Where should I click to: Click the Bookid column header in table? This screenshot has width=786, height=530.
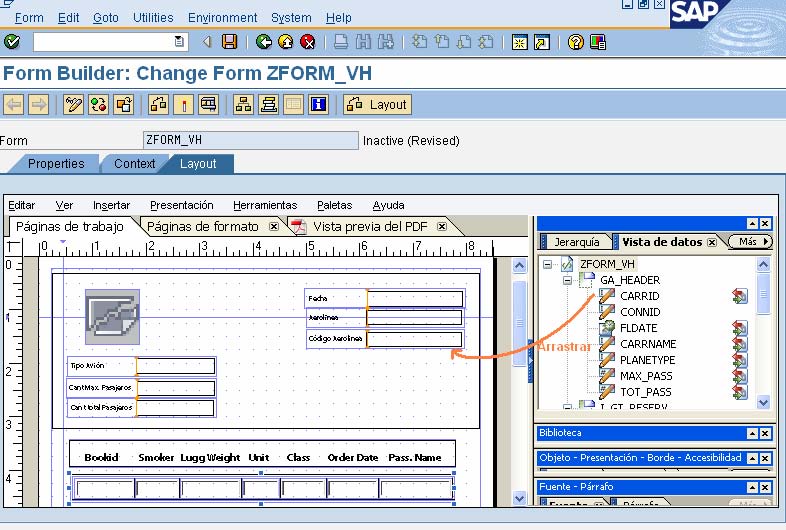tap(101, 457)
